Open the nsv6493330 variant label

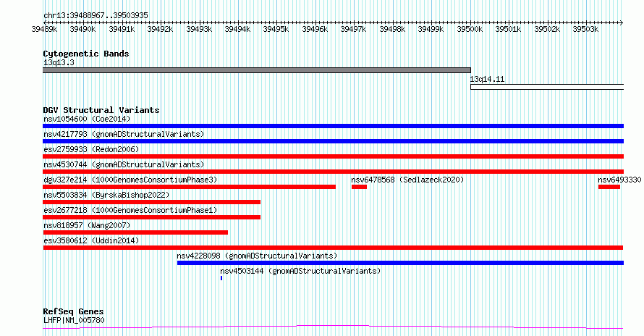[x=619, y=180]
